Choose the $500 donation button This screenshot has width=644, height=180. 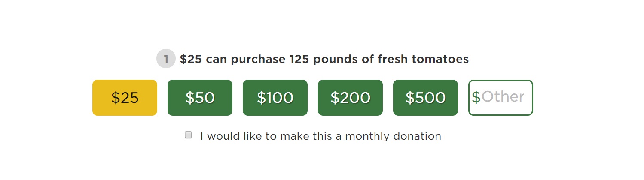[x=425, y=98]
